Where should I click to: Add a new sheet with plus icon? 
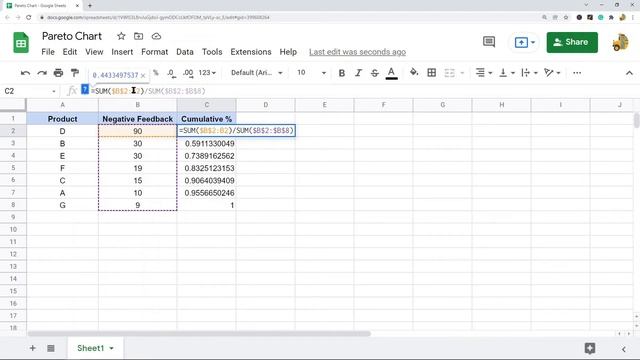(32, 348)
